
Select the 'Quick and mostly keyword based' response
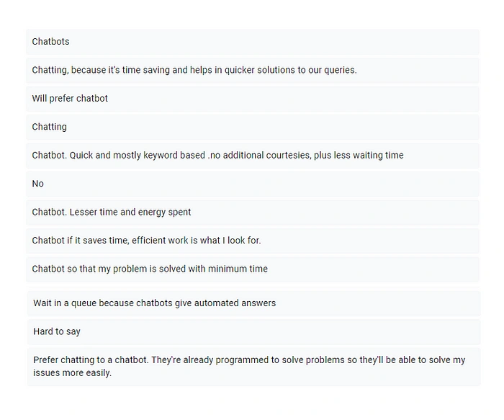tap(253, 156)
